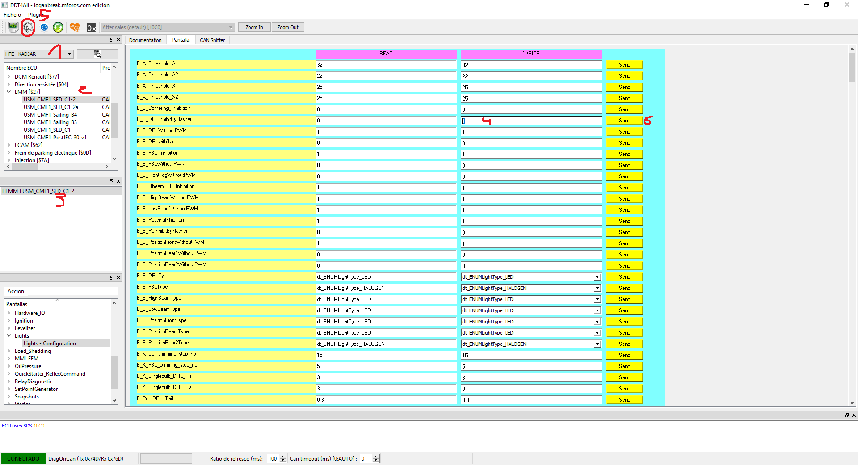Open the E_E_FBLType write dropdown
The width and height of the screenshot is (868, 465).
[597, 288]
